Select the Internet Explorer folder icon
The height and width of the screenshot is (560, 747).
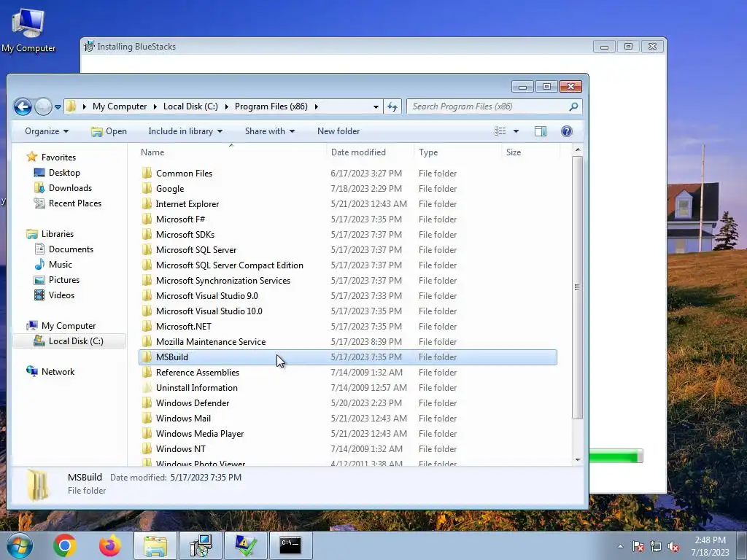pos(147,203)
